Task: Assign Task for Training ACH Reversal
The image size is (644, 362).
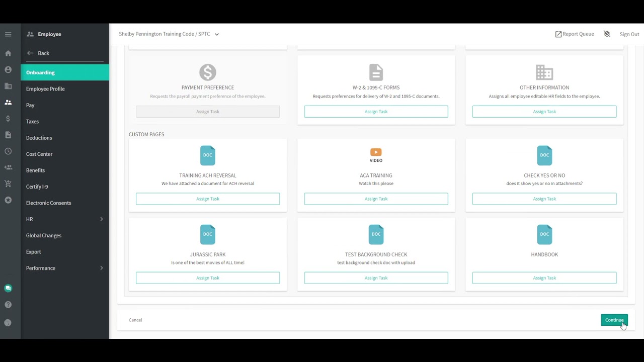Action: click(208, 199)
